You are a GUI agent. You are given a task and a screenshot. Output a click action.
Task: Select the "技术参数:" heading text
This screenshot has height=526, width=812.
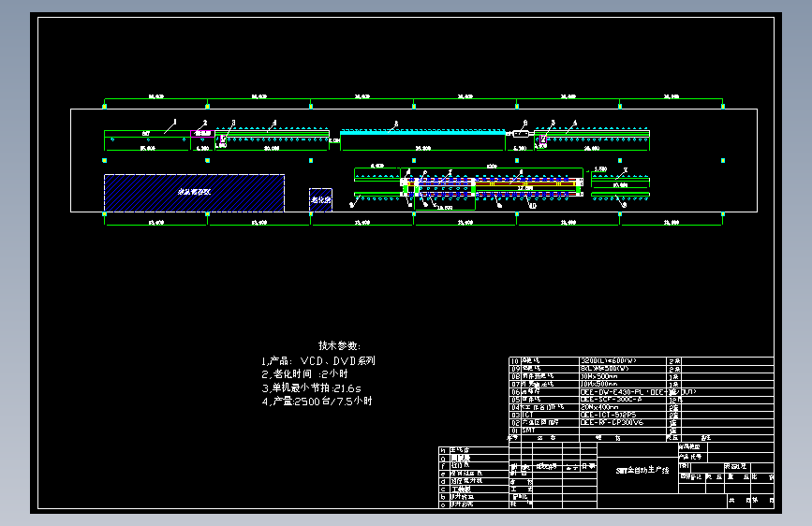(x=339, y=346)
